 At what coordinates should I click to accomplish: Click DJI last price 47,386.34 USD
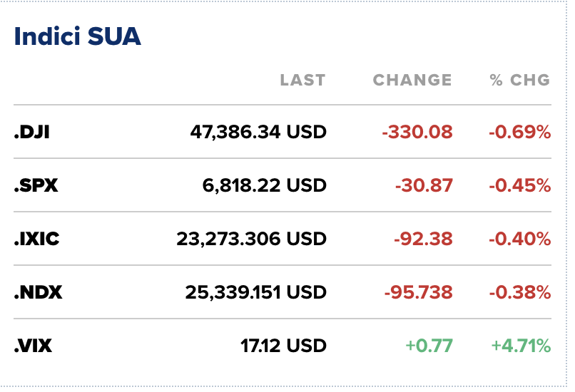coord(258,132)
